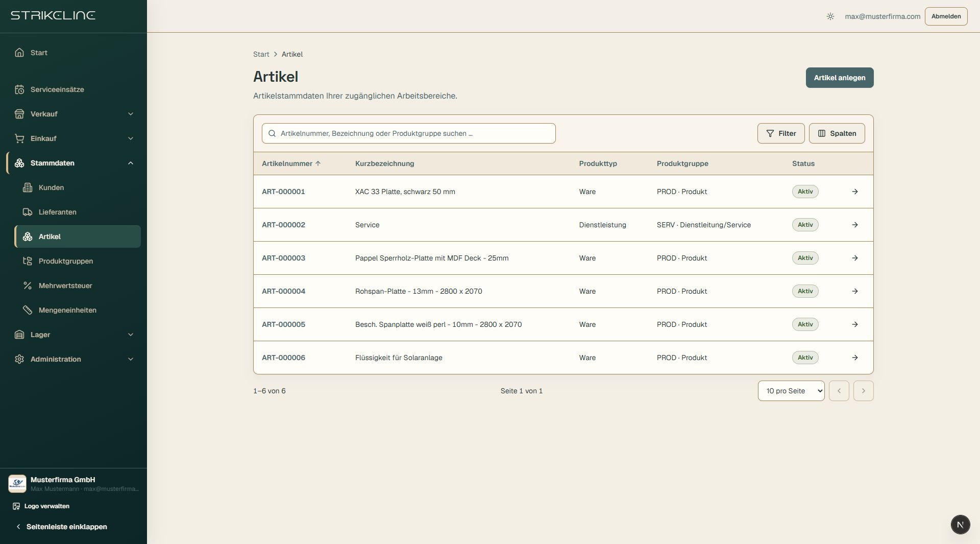The width and height of the screenshot is (980, 544).
Task: Click the Mehrwertsteuer percent icon
Action: pos(28,286)
